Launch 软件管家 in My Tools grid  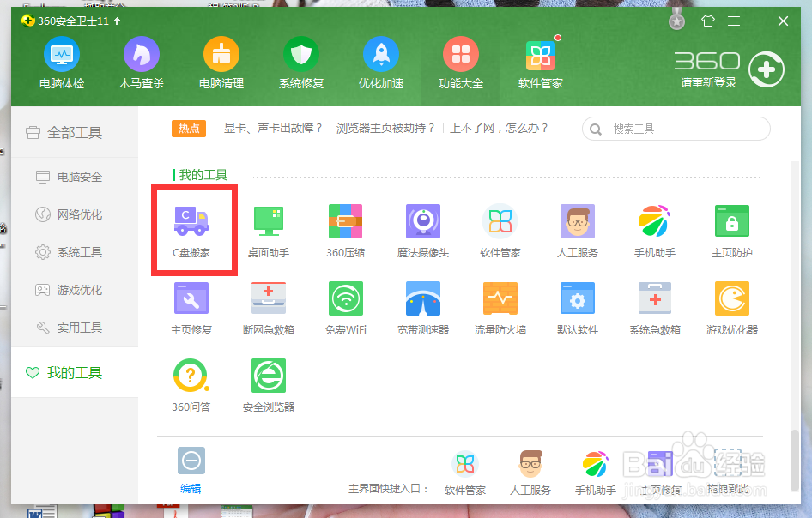500,231
